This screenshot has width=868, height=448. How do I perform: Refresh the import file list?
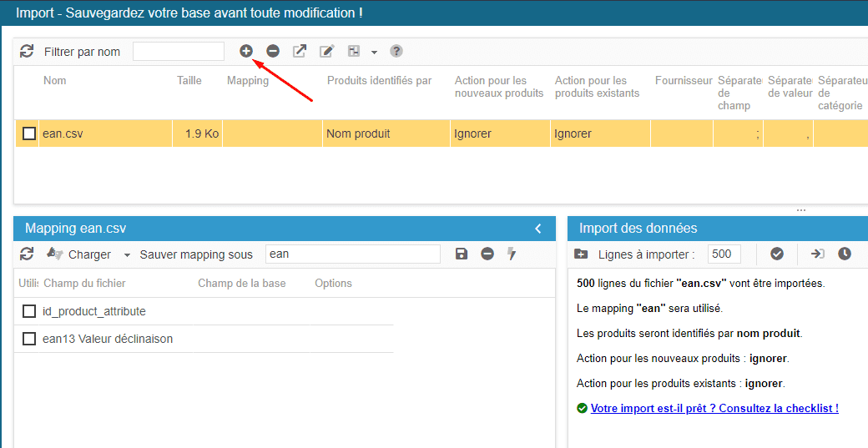tap(28, 51)
